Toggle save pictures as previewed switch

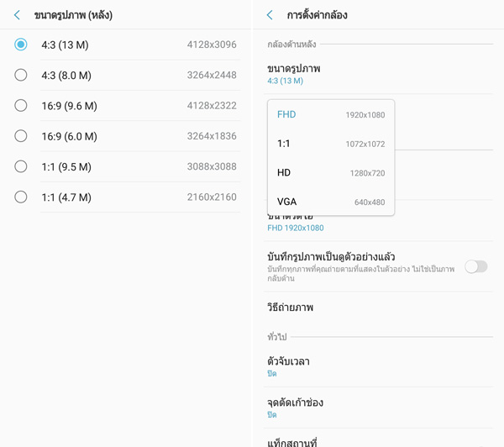click(x=475, y=266)
